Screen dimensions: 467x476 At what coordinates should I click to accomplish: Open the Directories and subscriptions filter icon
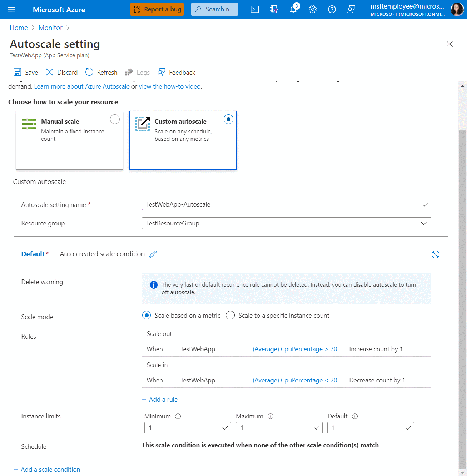pos(274,9)
